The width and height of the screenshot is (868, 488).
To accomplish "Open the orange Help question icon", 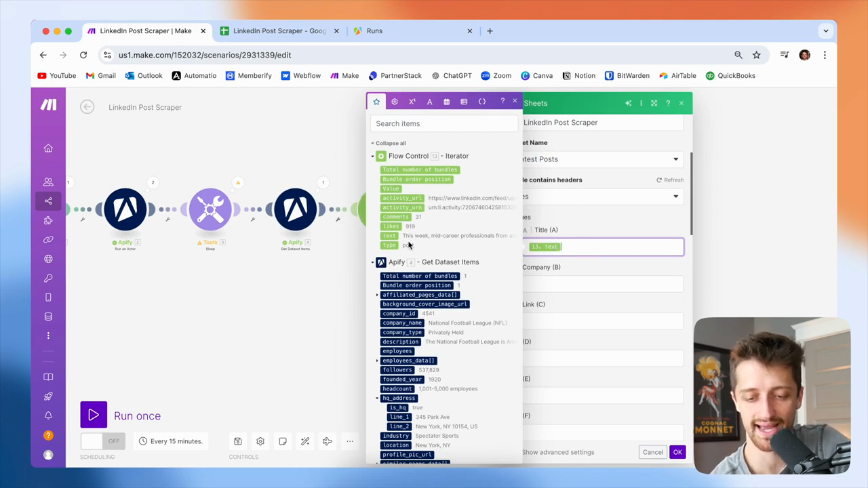I will click(x=48, y=435).
